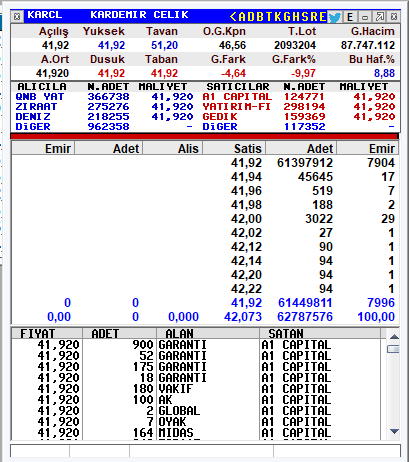Viewport: 409px width, 462px height.
Task: Select the GLOBAL trade row
Action: coord(196,411)
